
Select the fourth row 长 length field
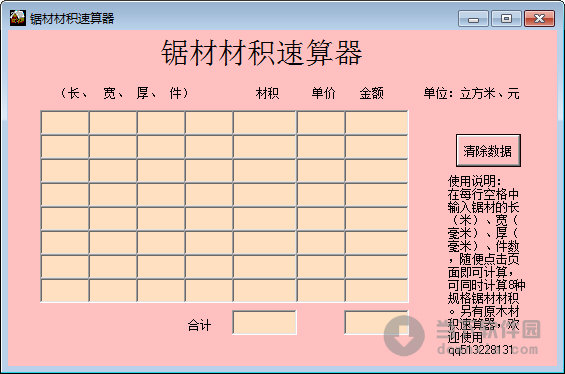(x=65, y=195)
